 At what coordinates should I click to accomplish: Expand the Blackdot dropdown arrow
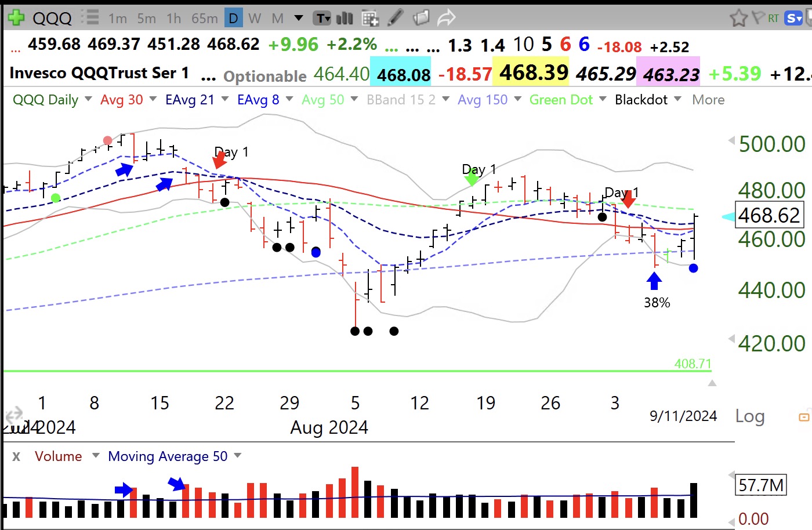click(677, 99)
